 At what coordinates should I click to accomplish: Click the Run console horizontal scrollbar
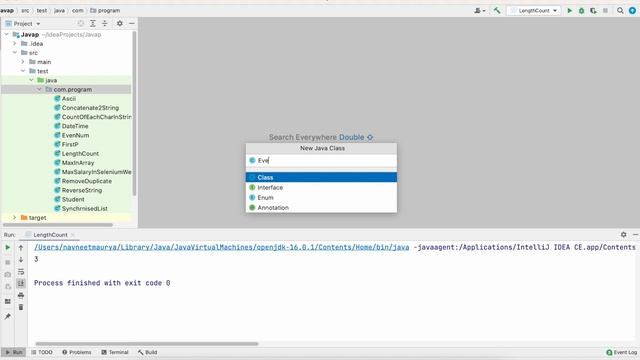pos(147,344)
